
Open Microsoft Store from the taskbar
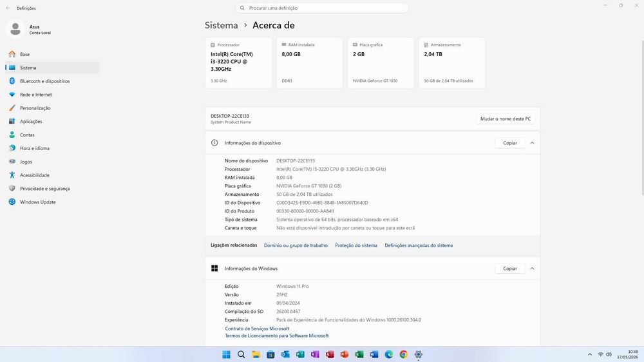270,354
